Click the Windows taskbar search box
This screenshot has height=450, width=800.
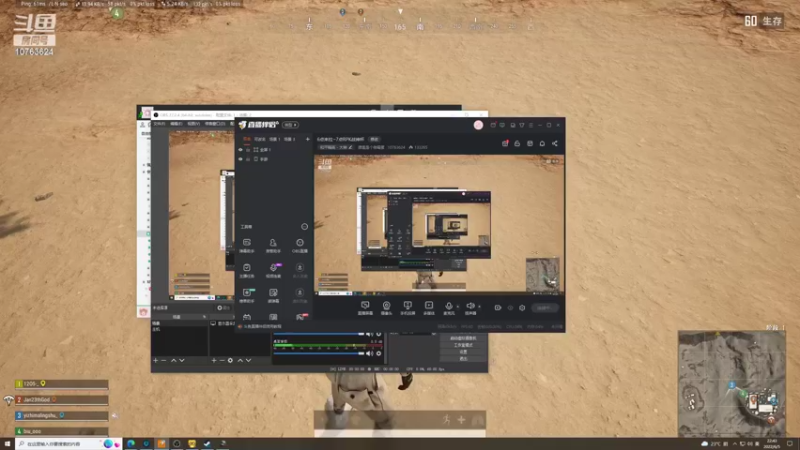tap(68, 444)
